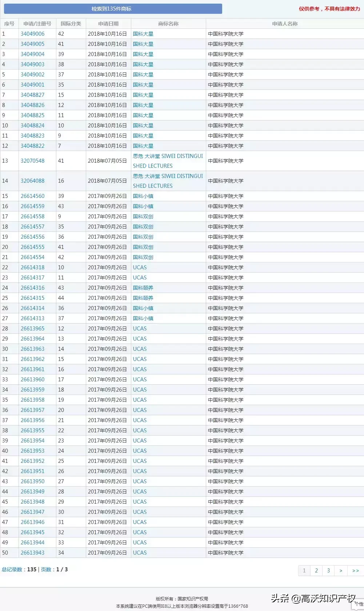Open 国科小镇 trademark in row 27
364x611 pixels.
[x=143, y=318]
